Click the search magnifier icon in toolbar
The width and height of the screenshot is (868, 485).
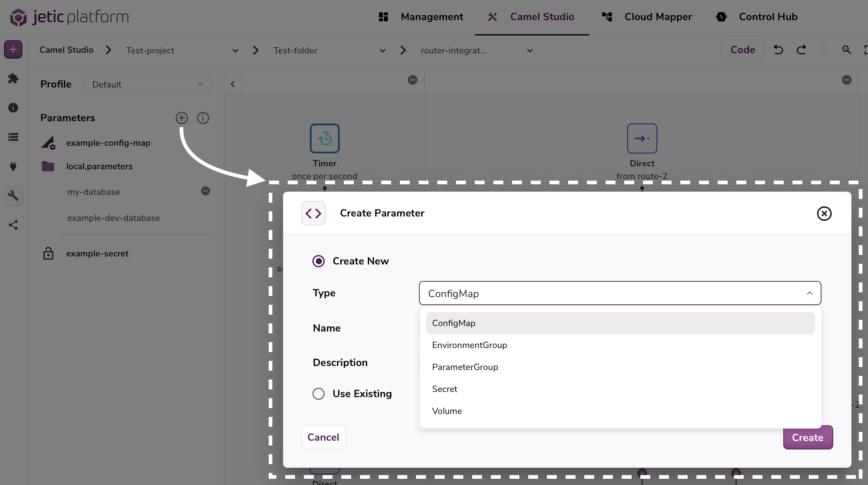846,50
